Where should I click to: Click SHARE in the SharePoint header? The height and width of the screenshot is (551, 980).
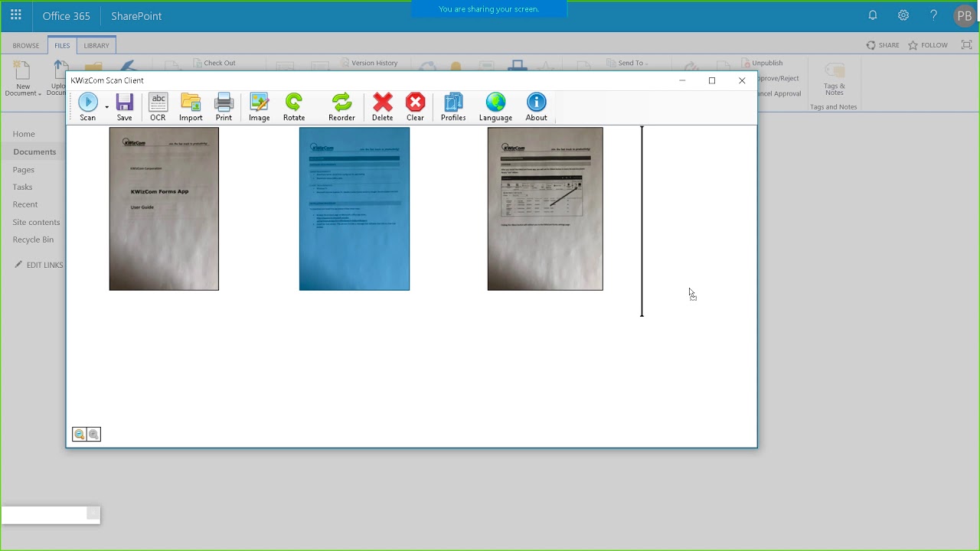pos(883,45)
